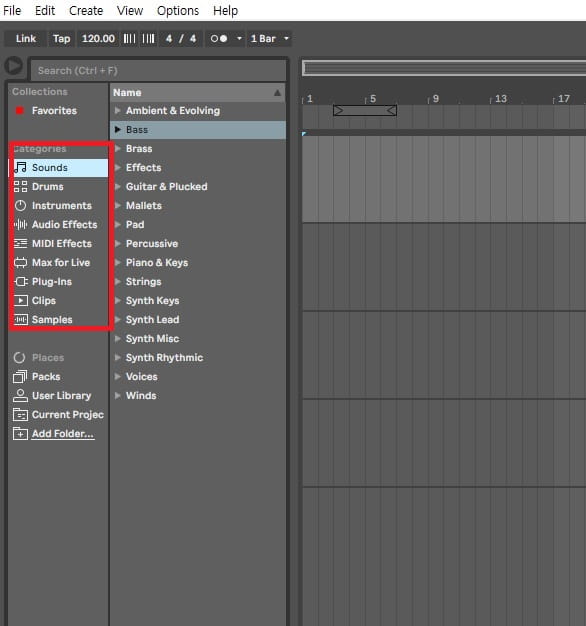Click the time signature numerator 4
This screenshot has width=586, height=626.
click(x=169, y=39)
